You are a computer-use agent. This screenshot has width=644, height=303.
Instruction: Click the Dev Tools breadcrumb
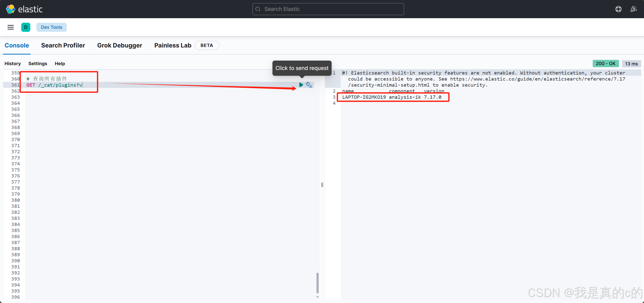point(52,27)
